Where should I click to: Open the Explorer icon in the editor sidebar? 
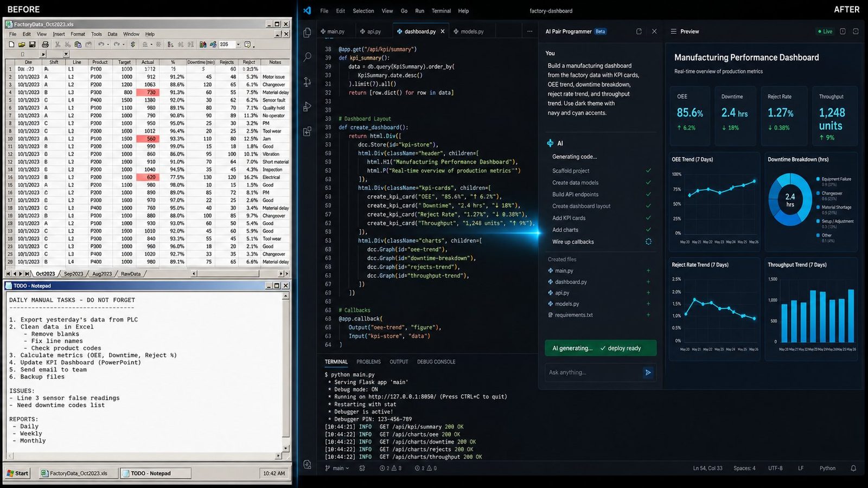tap(307, 33)
